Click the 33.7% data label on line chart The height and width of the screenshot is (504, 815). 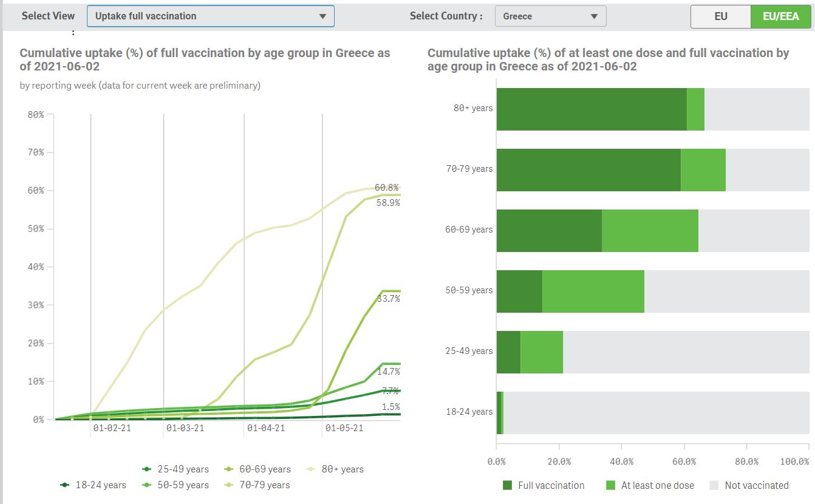tap(388, 299)
